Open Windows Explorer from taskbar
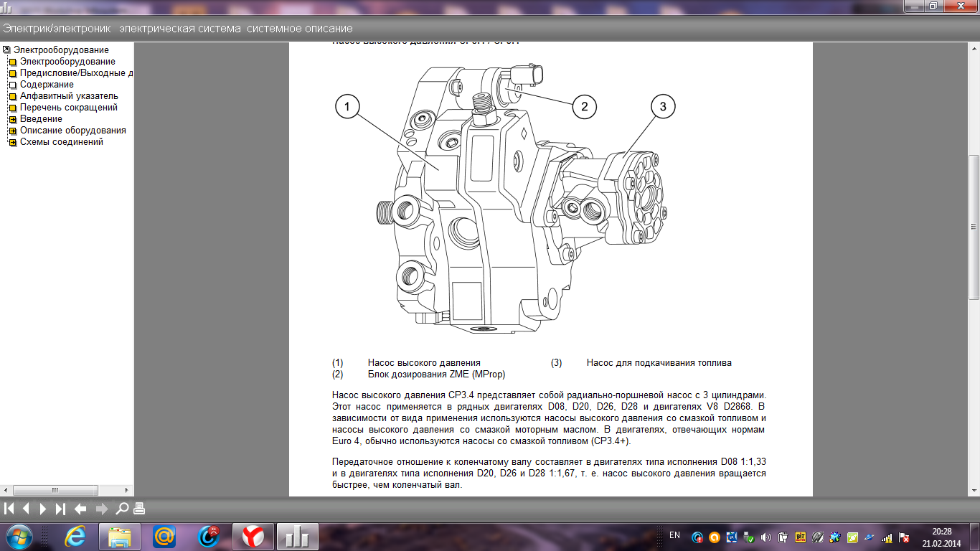 pyautogui.click(x=120, y=536)
